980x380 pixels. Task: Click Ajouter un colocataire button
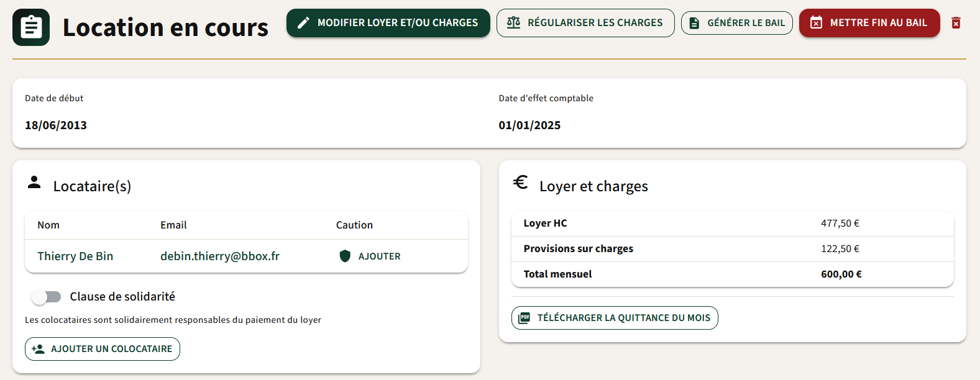click(103, 349)
